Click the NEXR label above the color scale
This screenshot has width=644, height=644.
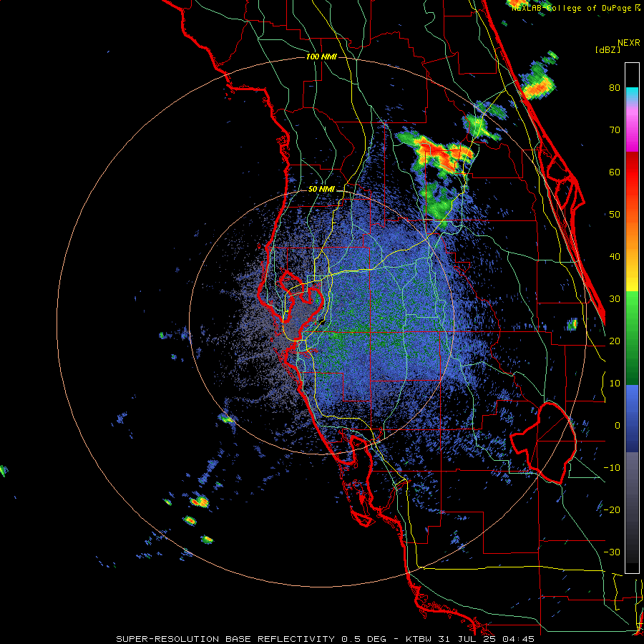[x=629, y=43]
